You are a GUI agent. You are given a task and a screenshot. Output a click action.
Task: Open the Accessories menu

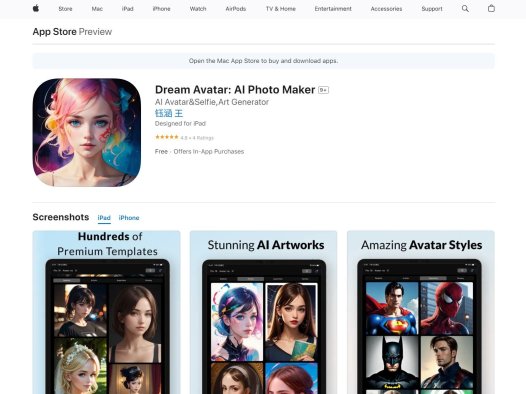386,9
